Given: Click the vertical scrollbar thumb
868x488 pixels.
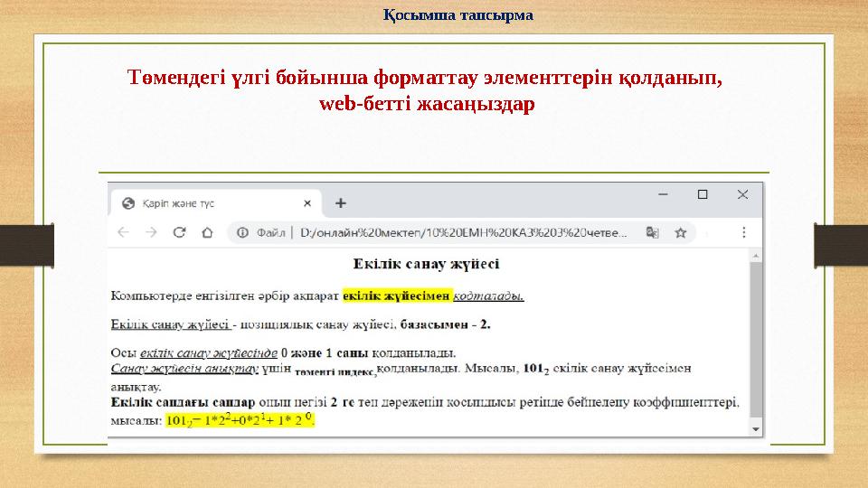Looking at the screenshot, I should coord(756,340).
